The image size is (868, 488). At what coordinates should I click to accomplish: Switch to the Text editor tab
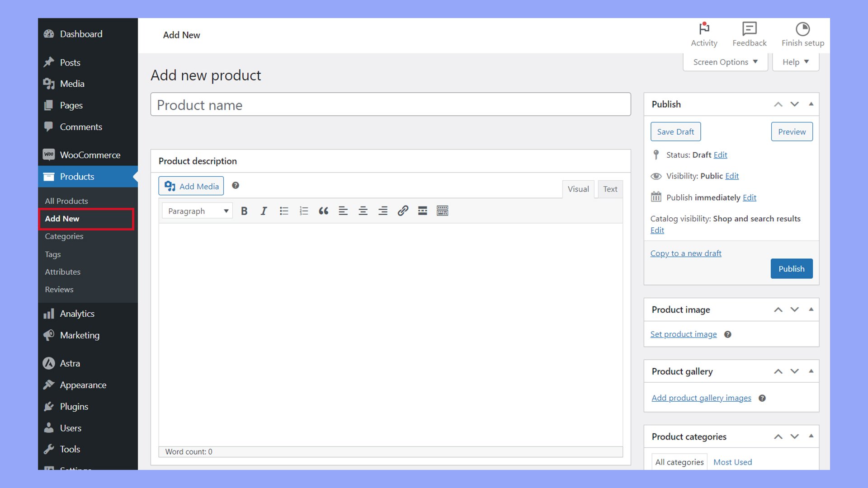[x=610, y=189]
